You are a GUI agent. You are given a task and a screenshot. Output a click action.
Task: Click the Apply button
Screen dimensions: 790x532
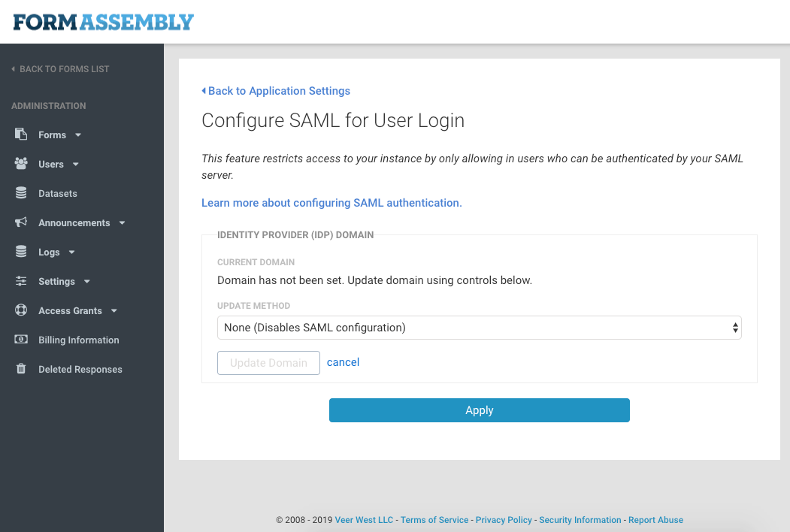click(x=479, y=410)
